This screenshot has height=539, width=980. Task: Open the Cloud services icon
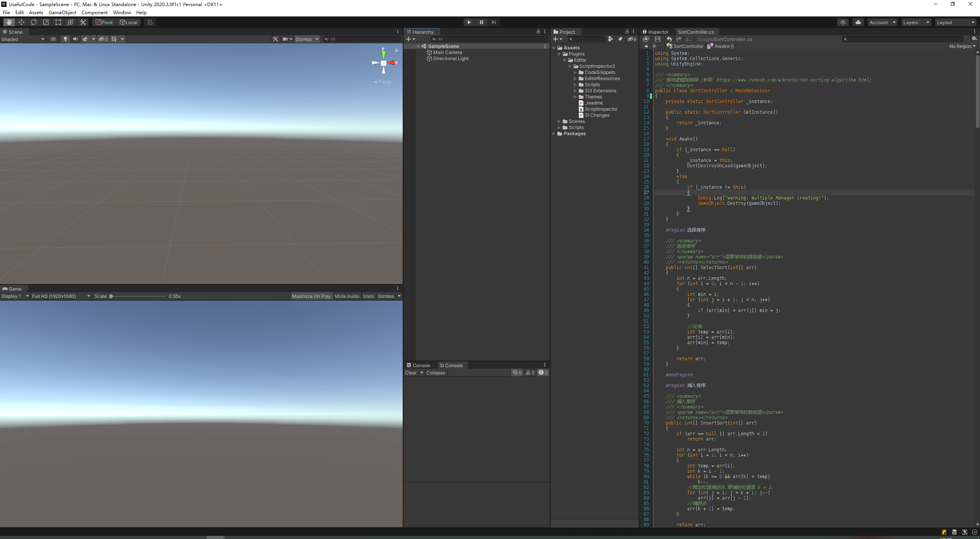tap(858, 22)
